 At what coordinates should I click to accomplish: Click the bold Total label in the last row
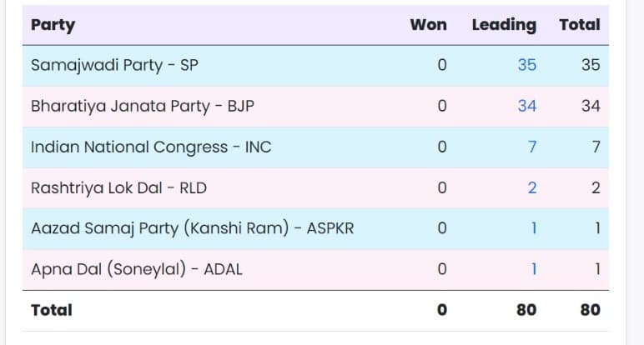[52, 310]
